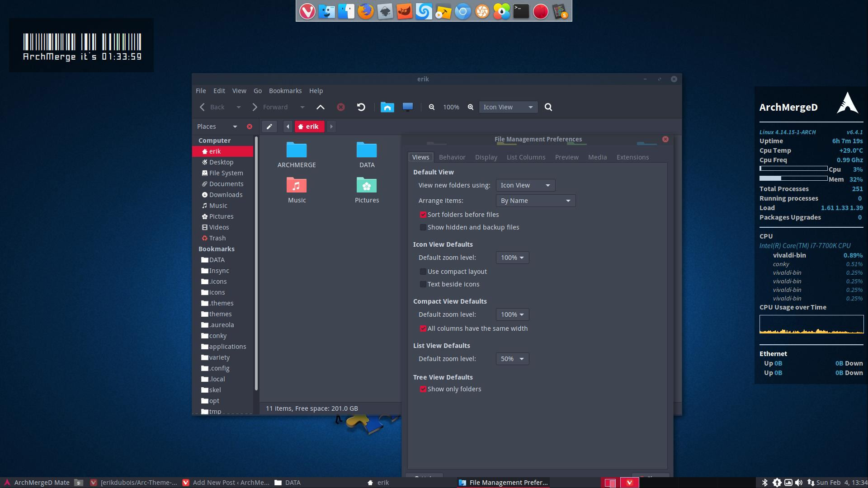Open erikdubois/Arc-Theme taskbar window
Image resolution: width=868 pixels, height=488 pixels.
tap(134, 483)
